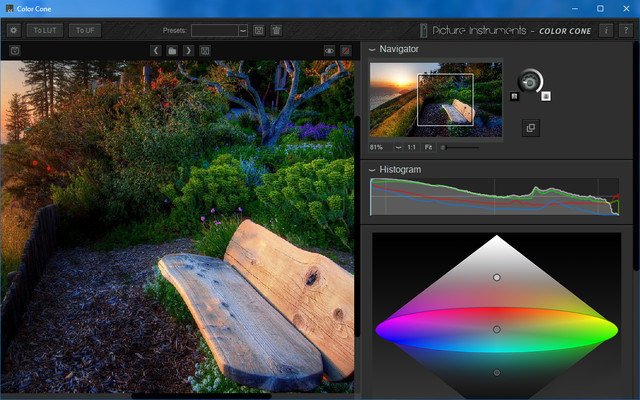
Task: Save the current preset
Action: click(259, 31)
